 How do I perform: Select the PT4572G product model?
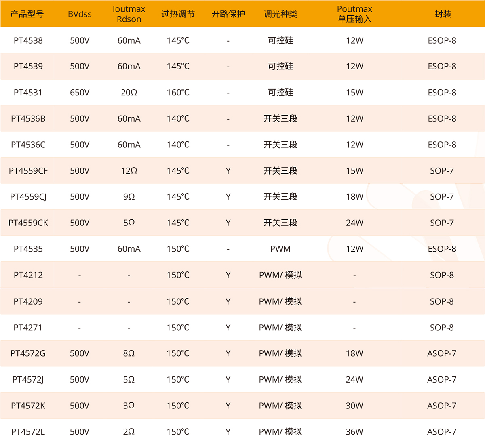(x=28, y=353)
